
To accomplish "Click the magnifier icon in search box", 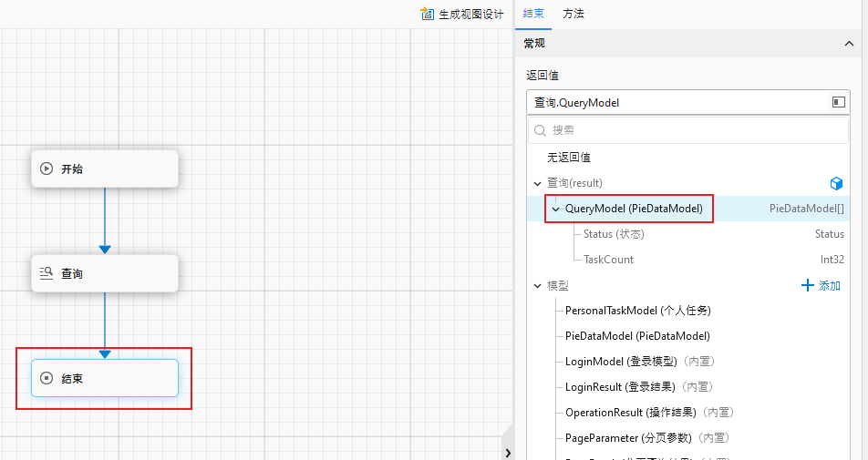I will coord(541,131).
